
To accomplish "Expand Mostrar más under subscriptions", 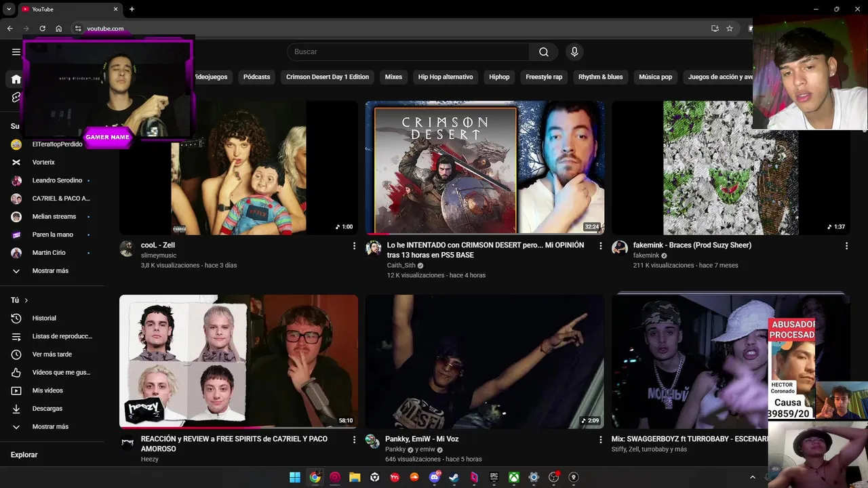I will pos(50,270).
